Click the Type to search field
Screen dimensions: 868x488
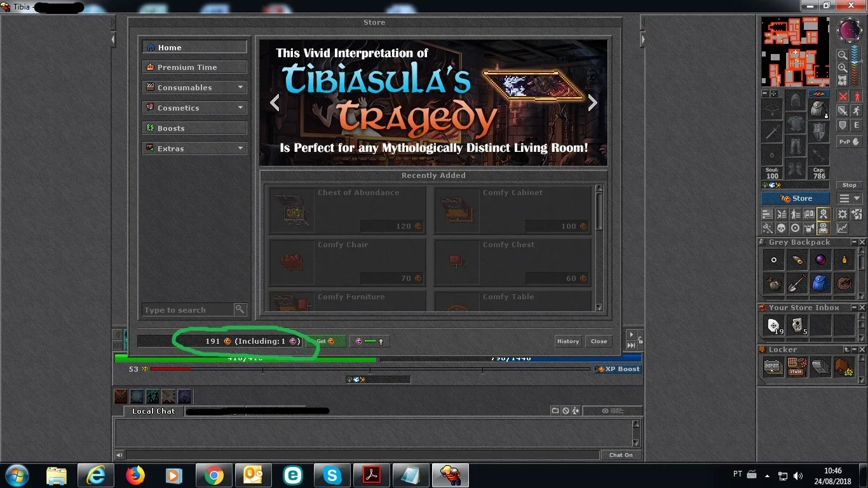[188, 310]
